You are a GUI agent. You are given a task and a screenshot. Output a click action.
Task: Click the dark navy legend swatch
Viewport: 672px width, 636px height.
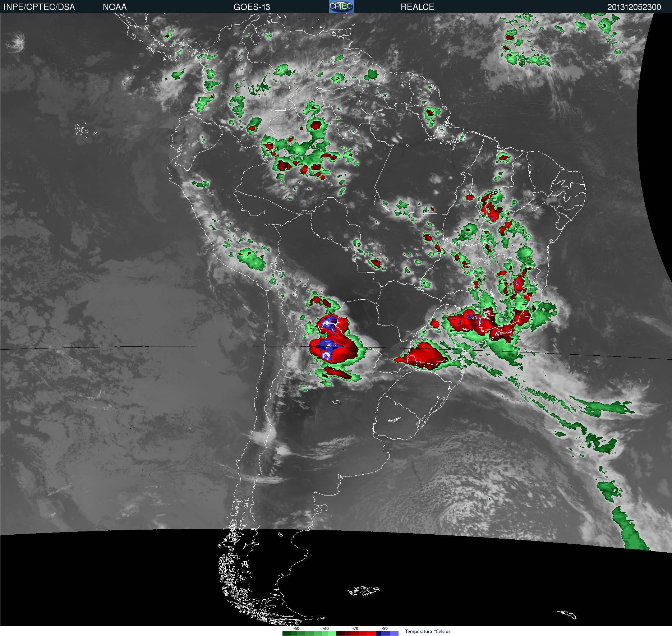coord(378,633)
